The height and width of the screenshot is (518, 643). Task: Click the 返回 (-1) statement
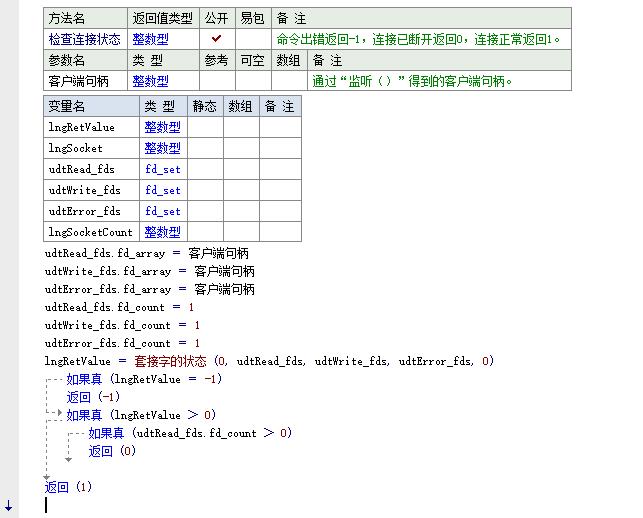[x=93, y=397]
